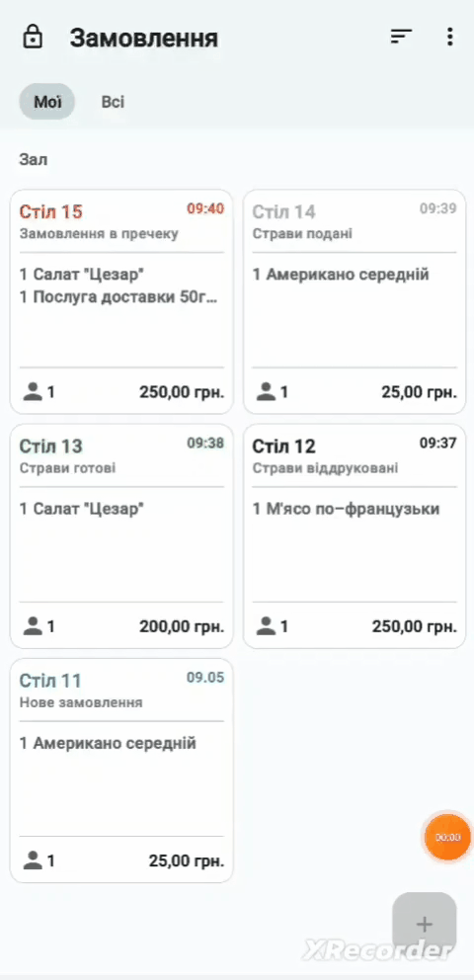Open the Стіл 15 order card
Viewport: 474px width, 980px height.
(121, 301)
